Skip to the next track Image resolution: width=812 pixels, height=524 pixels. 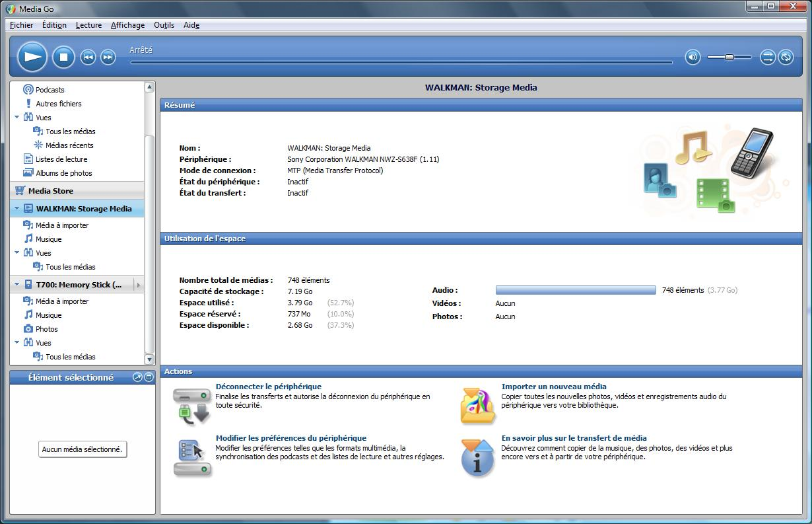pos(108,57)
